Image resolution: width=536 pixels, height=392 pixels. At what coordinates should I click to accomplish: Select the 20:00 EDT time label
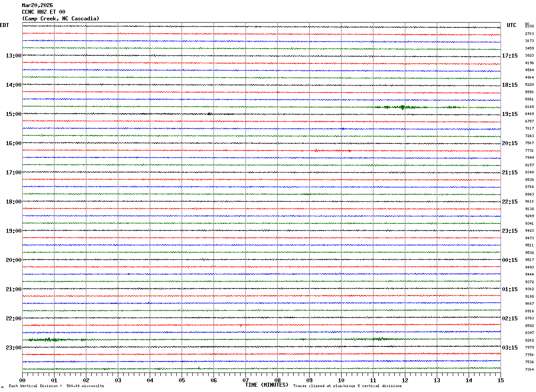(13, 260)
